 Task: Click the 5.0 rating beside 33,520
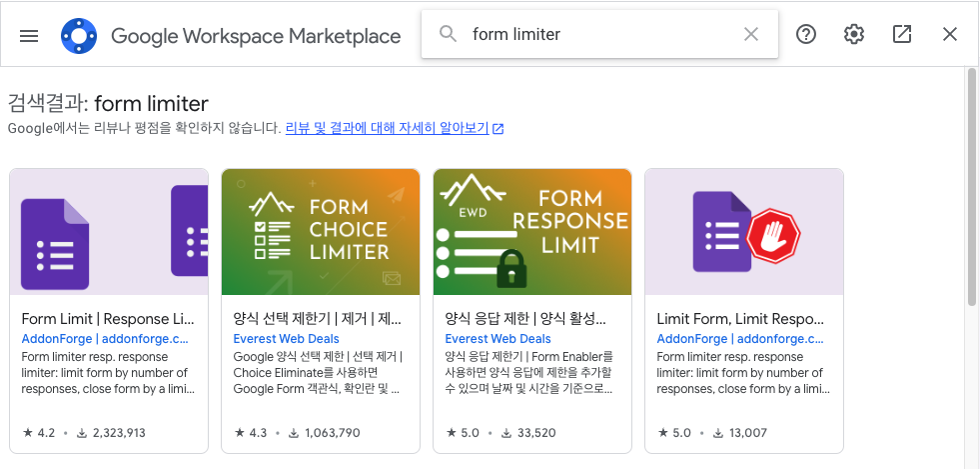463,433
